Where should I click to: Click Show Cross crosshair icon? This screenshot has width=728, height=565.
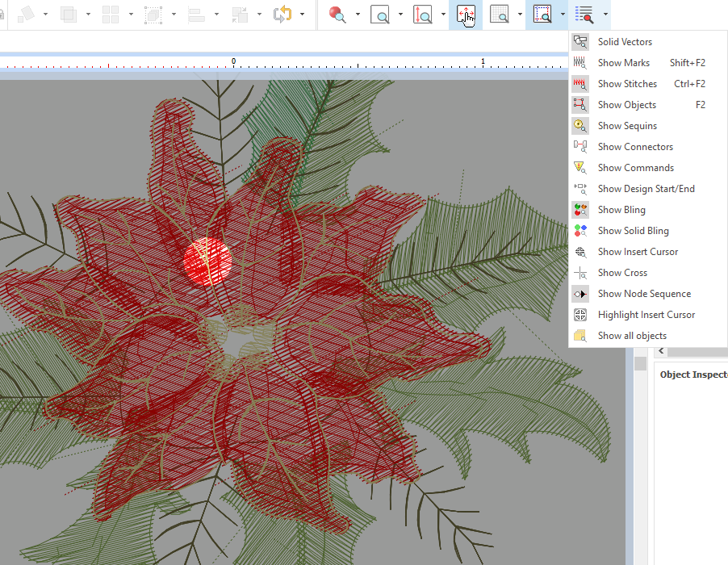[580, 273]
